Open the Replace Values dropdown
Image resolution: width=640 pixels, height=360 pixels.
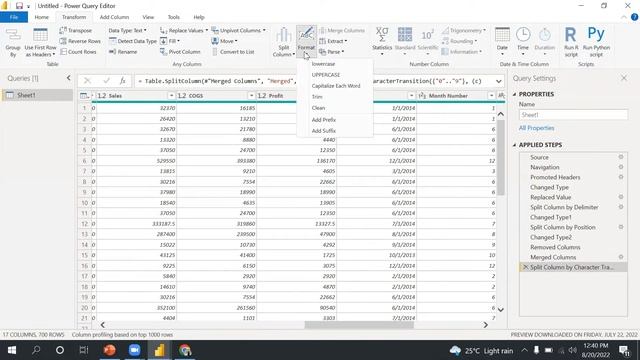pyautogui.click(x=184, y=30)
